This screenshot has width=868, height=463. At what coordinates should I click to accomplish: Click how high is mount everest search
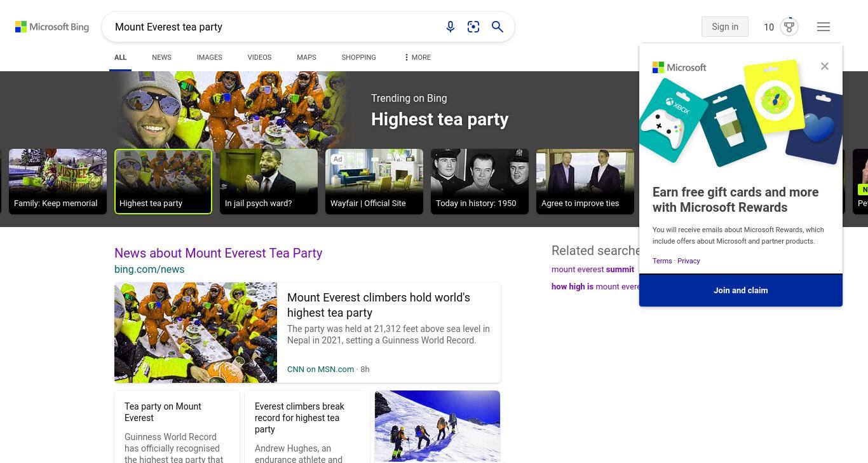[x=595, y=287]
